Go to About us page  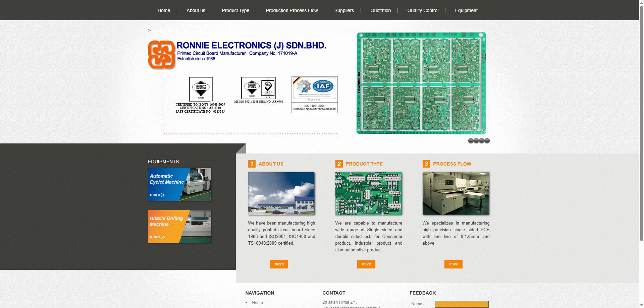click(x=196, y=10)
